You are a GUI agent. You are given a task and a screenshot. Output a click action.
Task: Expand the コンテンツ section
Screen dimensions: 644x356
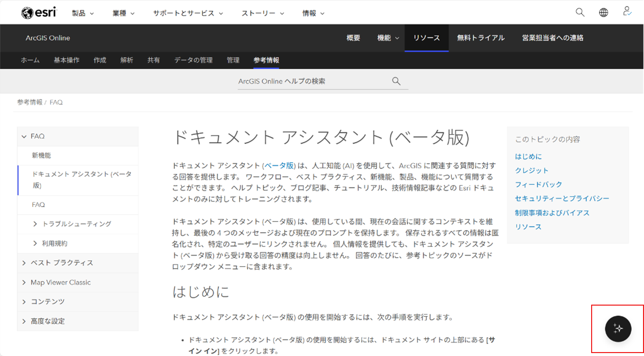click(x=24, y=302)
